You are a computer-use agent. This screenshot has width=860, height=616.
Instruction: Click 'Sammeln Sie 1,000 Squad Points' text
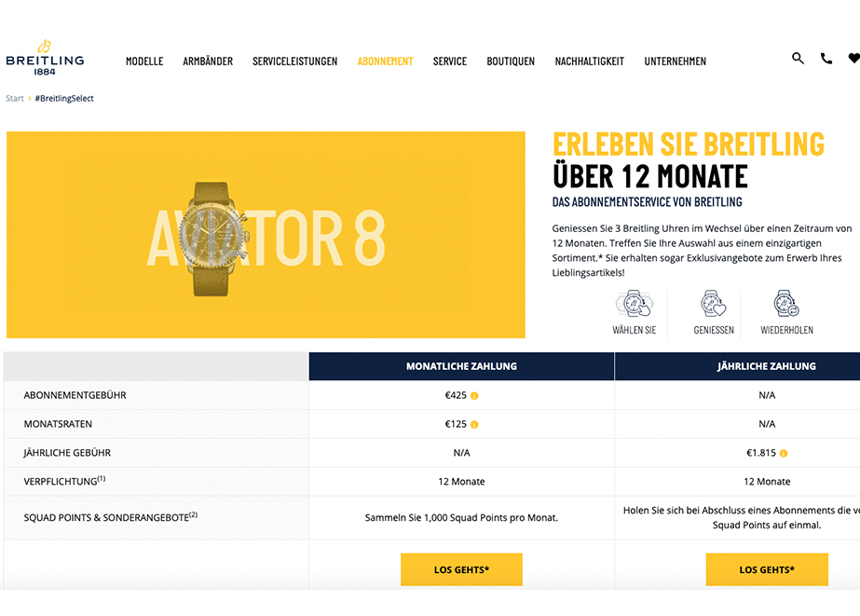pos(461,517)
